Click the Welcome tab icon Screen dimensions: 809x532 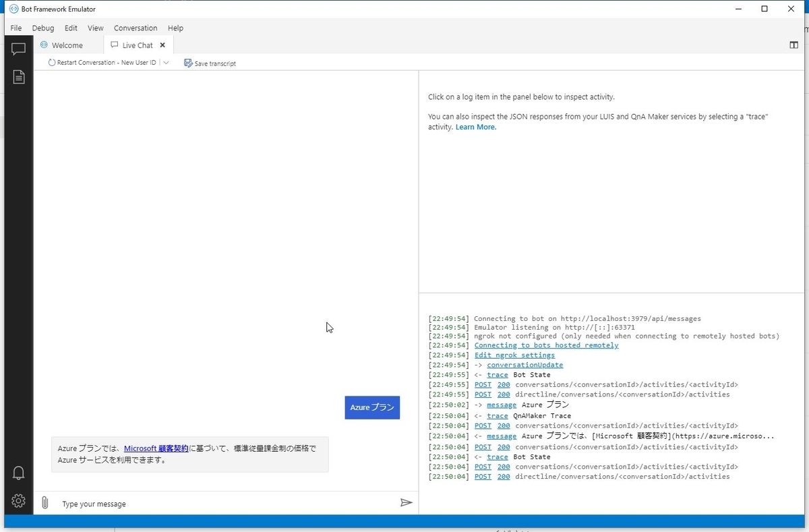point(44,45)
